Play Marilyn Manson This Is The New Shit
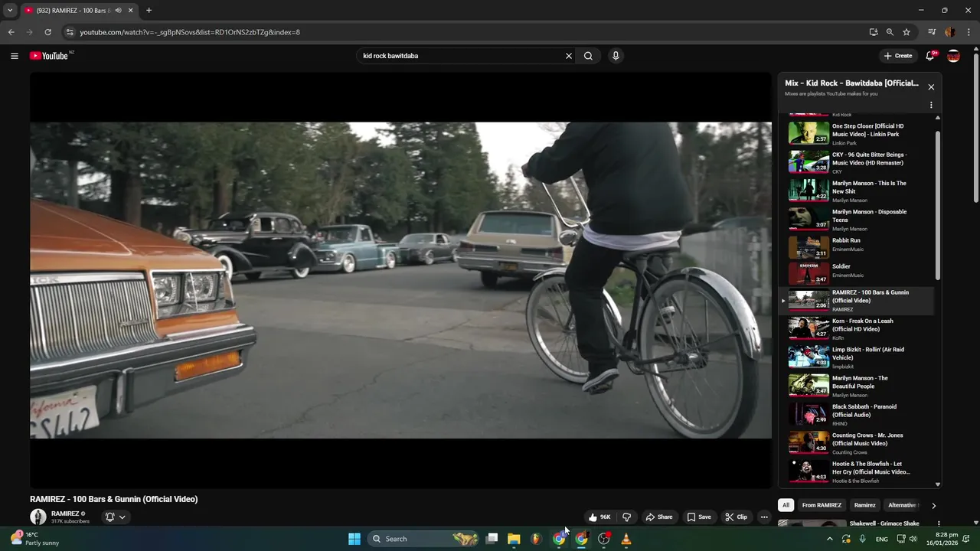 click(856, 190)
